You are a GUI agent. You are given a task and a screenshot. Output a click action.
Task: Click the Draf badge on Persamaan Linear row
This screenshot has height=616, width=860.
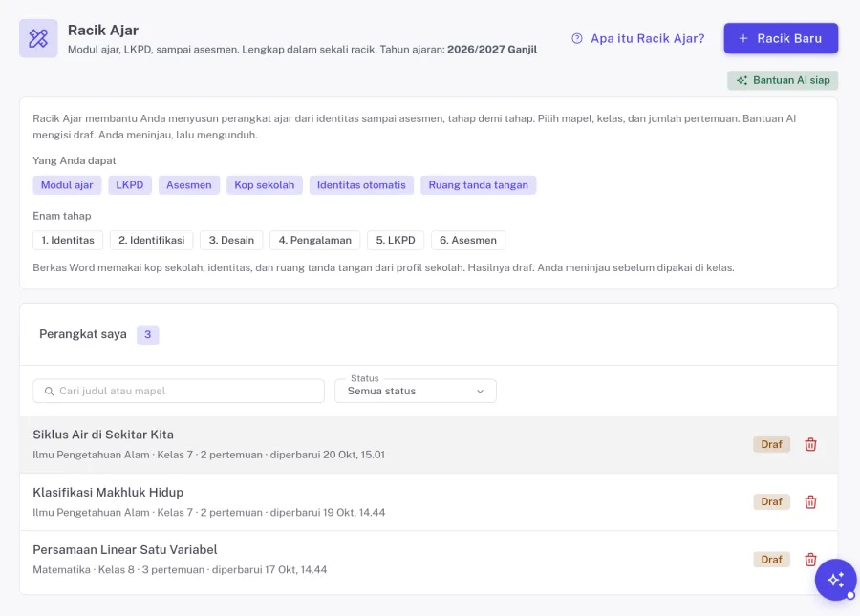(771, 560)
